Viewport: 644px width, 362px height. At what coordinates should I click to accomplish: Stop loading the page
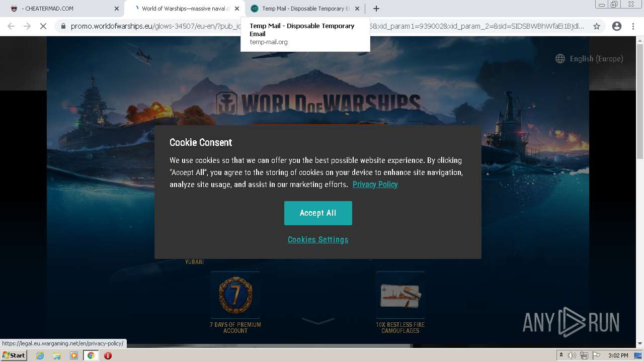point(43,26)
